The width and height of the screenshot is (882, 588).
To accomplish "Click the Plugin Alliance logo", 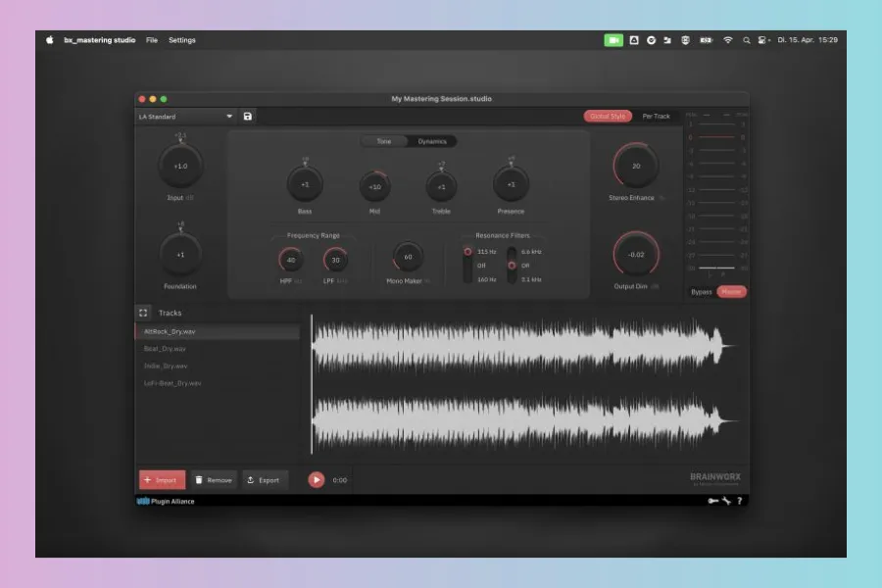I will click(166, 501).
